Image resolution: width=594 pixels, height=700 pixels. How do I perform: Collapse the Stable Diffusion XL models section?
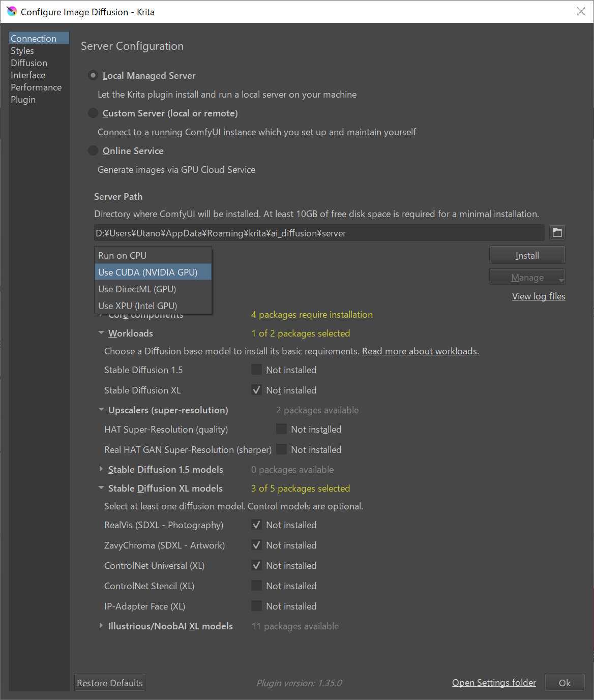coord(101,488)
